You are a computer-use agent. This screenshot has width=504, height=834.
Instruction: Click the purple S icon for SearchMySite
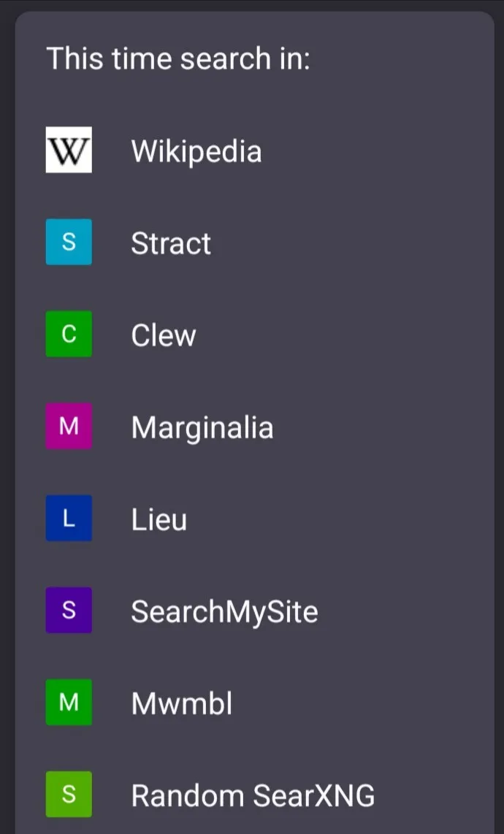click(x=69, y=610)
